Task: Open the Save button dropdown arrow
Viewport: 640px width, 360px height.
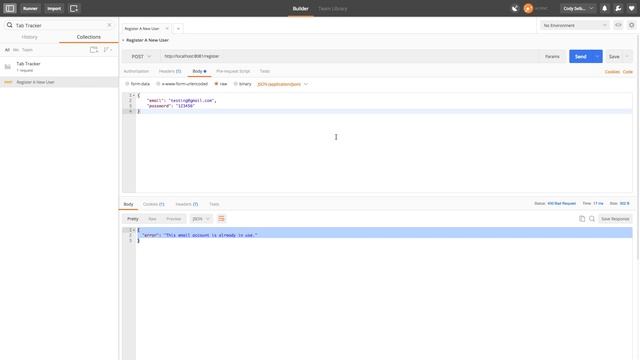Action: 627,56
